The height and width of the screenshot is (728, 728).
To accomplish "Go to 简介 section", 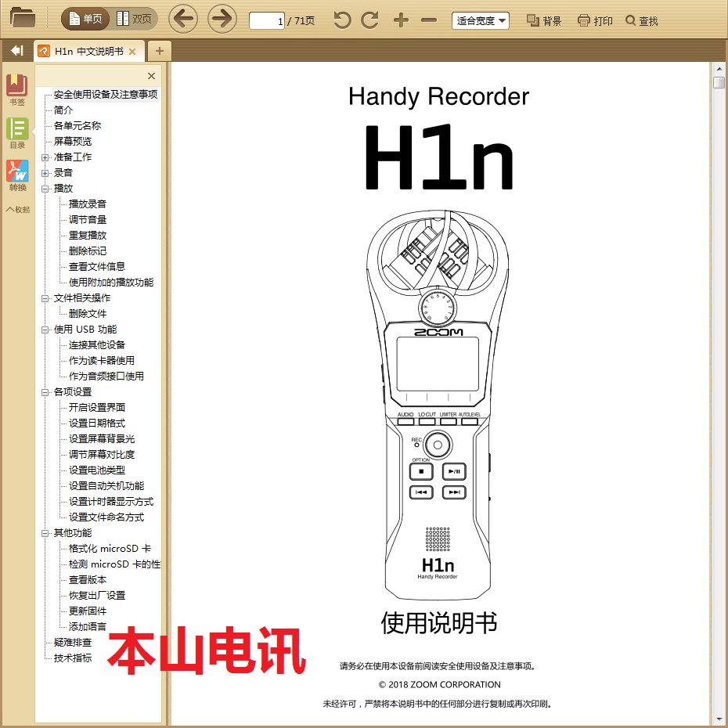I will (x=63, y=110).
